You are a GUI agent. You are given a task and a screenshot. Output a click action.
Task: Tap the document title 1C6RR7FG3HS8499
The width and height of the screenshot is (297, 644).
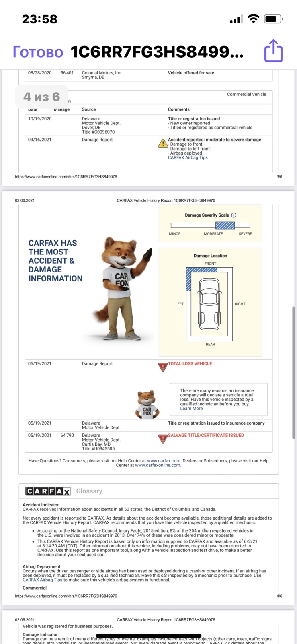click(157, 52)
